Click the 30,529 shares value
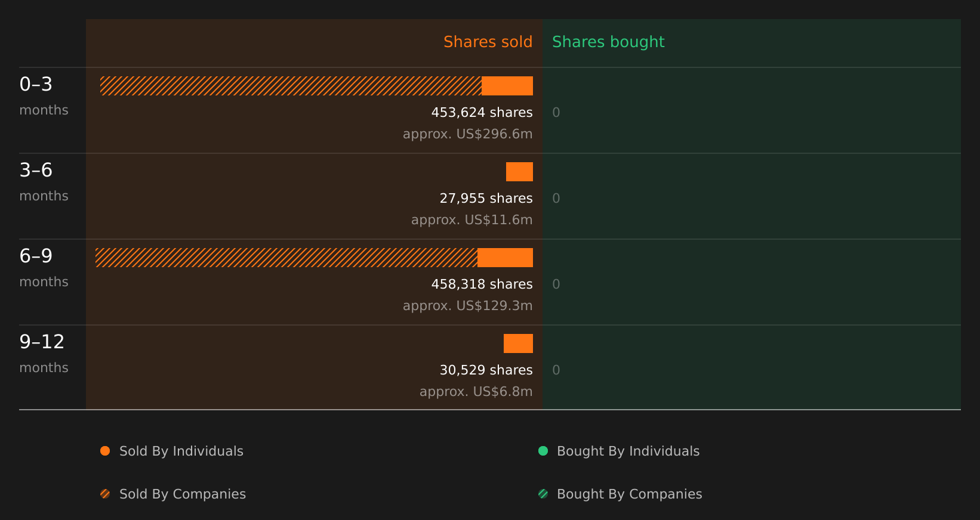Viewport: 980px width, 520px height. tap(486, 370)
